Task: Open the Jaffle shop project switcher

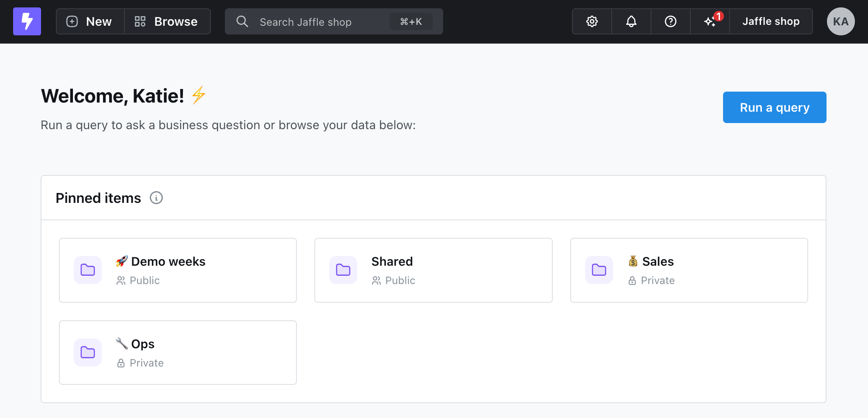Action: click(x=771, y=21)
